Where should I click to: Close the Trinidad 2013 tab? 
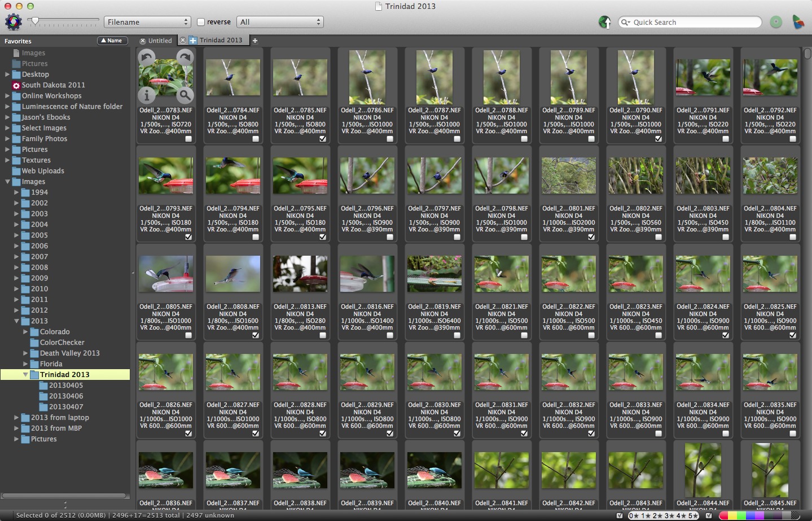coord(183,40)
